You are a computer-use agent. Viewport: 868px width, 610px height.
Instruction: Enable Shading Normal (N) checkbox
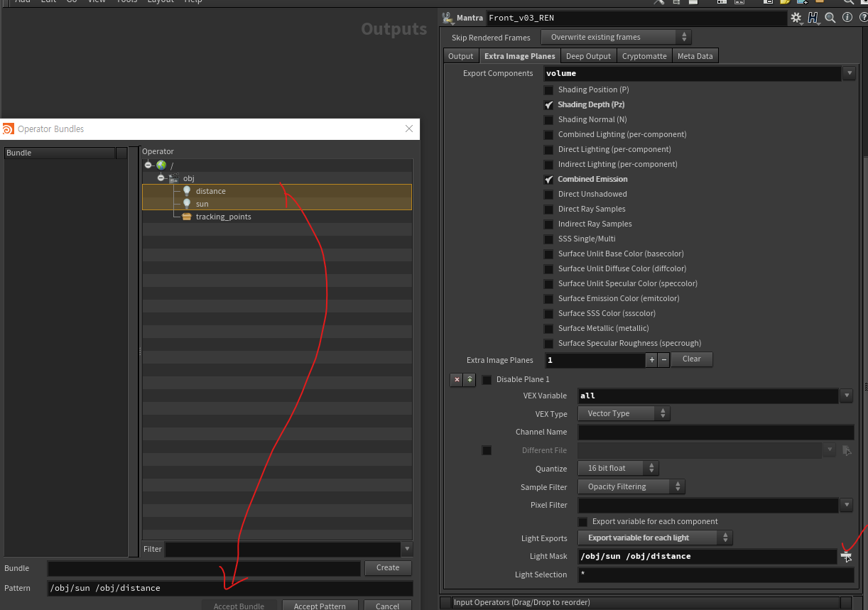(548, 120)
